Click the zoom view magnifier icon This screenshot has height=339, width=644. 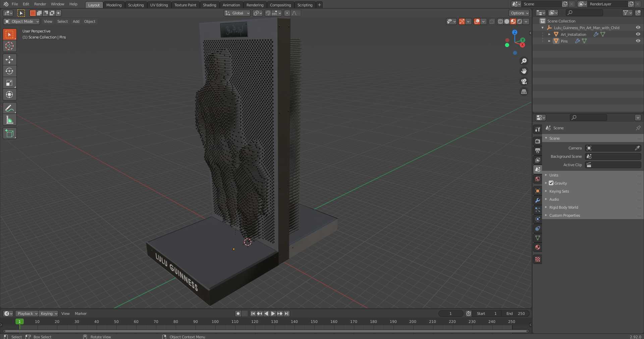coord(524,61)
